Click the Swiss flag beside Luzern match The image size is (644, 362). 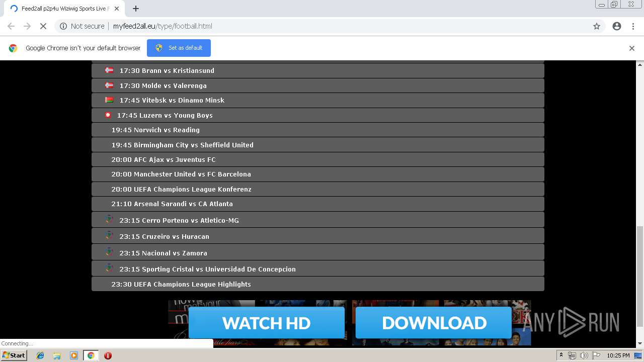coord(108,115)
